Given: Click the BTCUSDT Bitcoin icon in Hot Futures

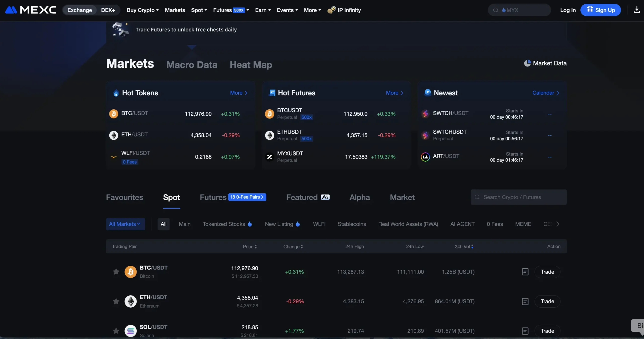Looking at the screenshot, I should pyautogui.click(x=269, y=114).
